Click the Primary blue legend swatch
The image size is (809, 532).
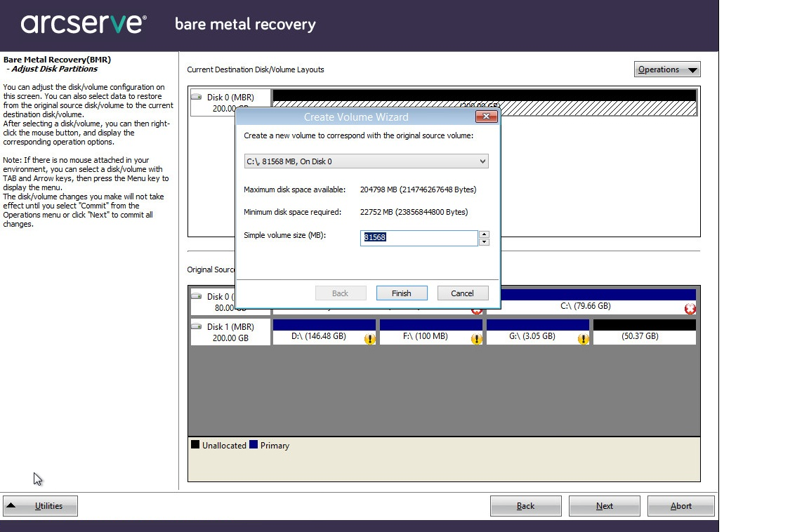[x=254, y=444]
